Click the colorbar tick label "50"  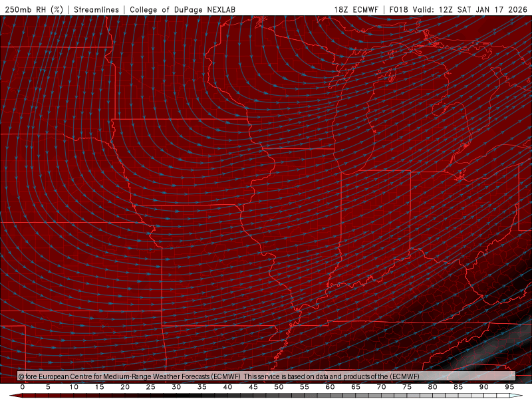pos(279,387)
